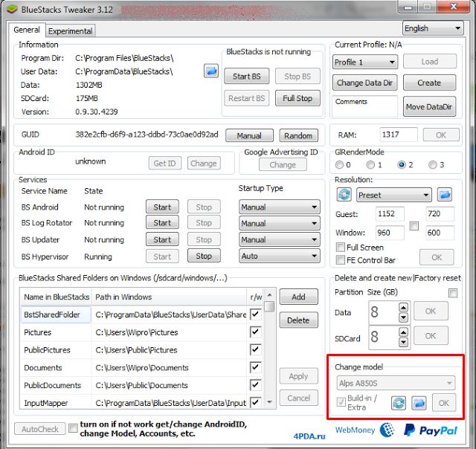The height and width of the screenshot is (449, 476).
Task: Add a new shared folder
Action: [x=298, y=297]
